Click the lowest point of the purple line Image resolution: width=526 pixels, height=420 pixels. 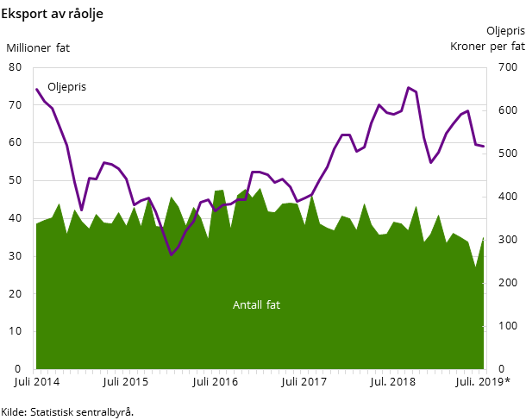pyautogui.click(x=171, y=255)
